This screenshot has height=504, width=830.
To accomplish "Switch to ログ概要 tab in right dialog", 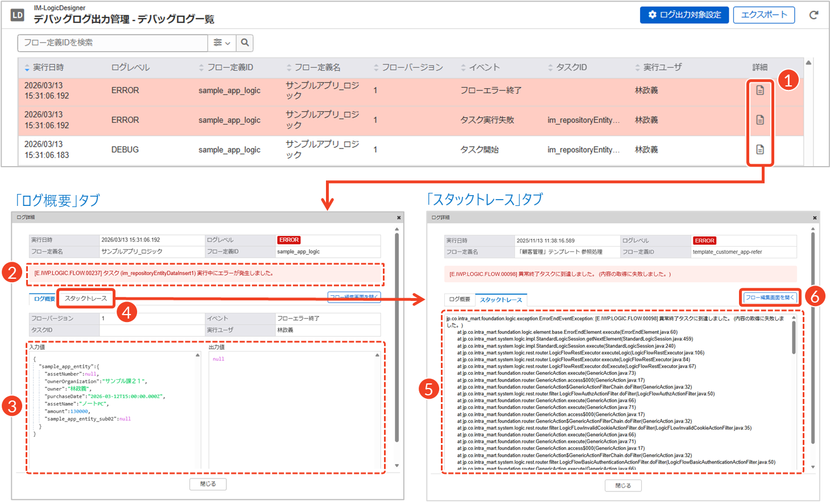I will click(460, 299).
